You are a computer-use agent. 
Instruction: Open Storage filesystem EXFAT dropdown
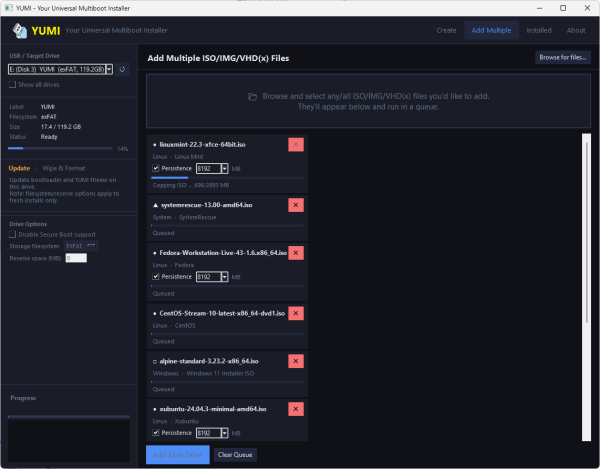(x=81, y=246)
